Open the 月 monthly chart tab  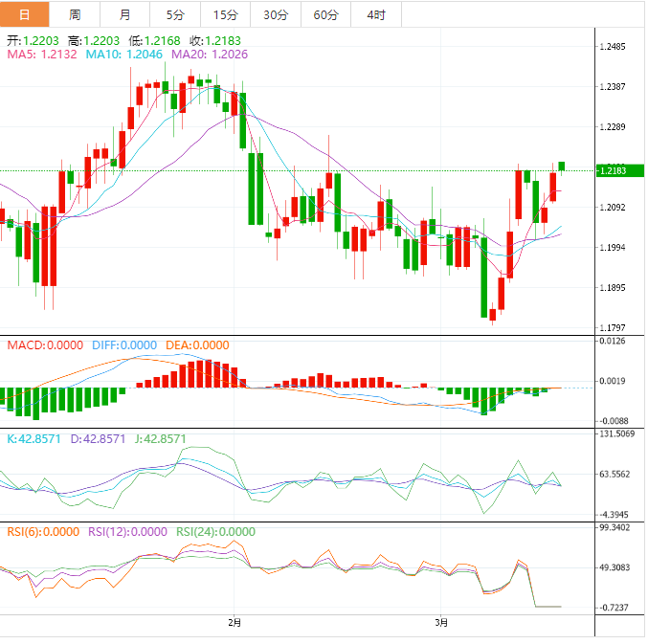[x=125, y=14]
